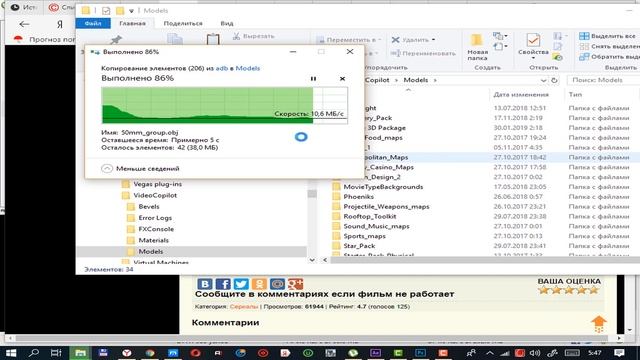Share via the Twitter icon on the webpage
This screenshot has height=360, width=640.
(241, 284)
